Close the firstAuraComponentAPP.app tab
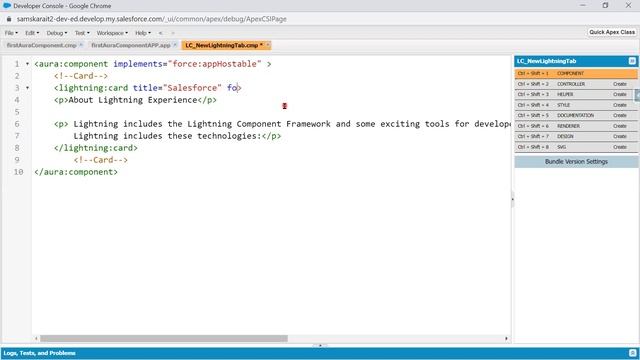Screen dimensions: 640x360 (x=175, y=45)
